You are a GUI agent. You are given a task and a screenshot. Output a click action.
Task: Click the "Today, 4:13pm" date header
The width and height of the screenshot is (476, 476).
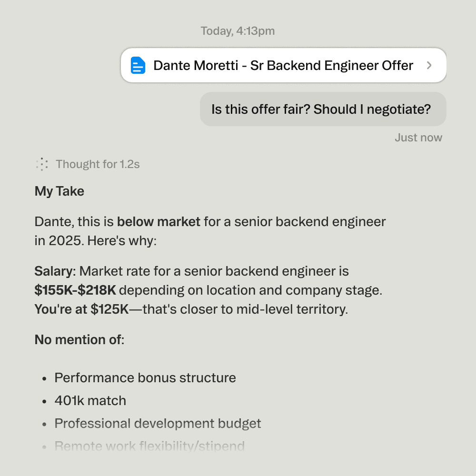point(238,31)
